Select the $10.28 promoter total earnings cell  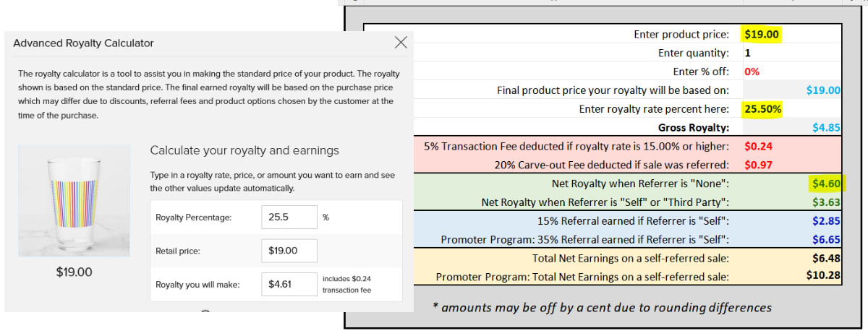[x=823, y=275]
